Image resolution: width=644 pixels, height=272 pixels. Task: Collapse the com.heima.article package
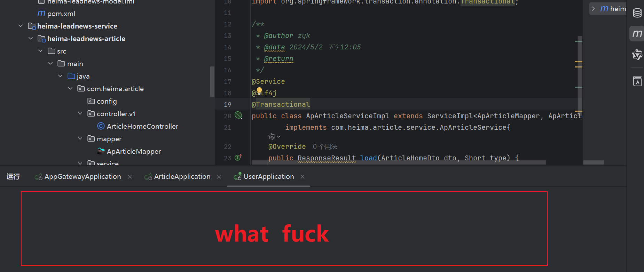click(x=70, y=89)
